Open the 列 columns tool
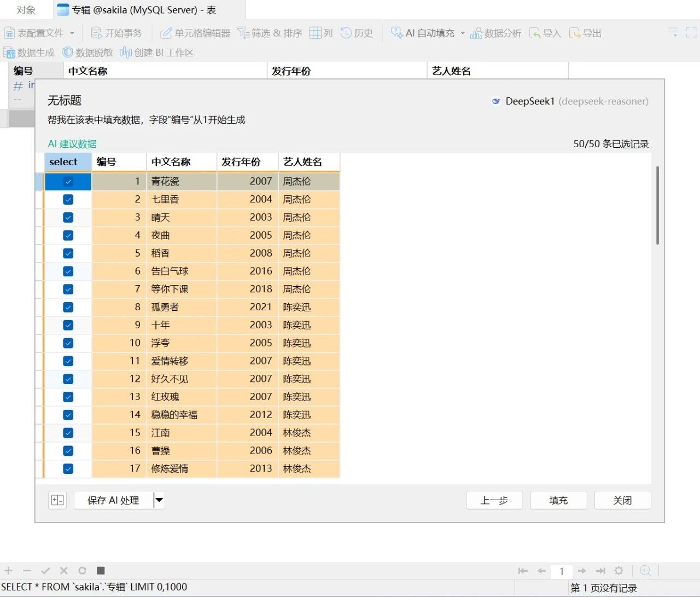Screen dimensions: 700x597 [321, 33]
